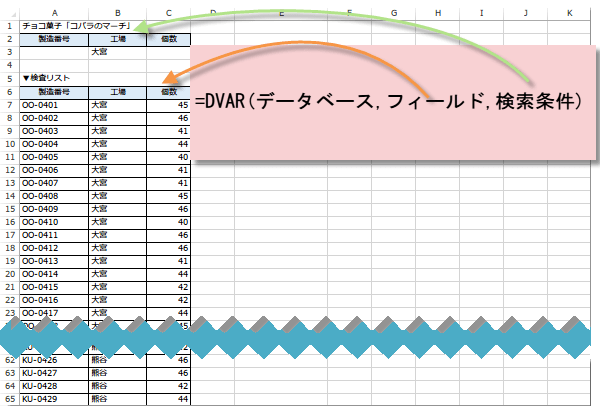
Task: Select cell KU-0426
Action: click(54, 360)
